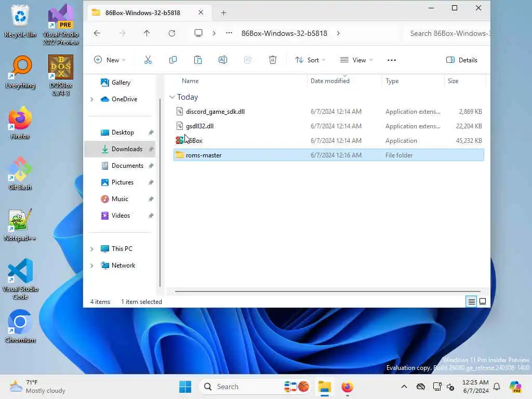Open Documents in navigation pane

tap(119, 166)
